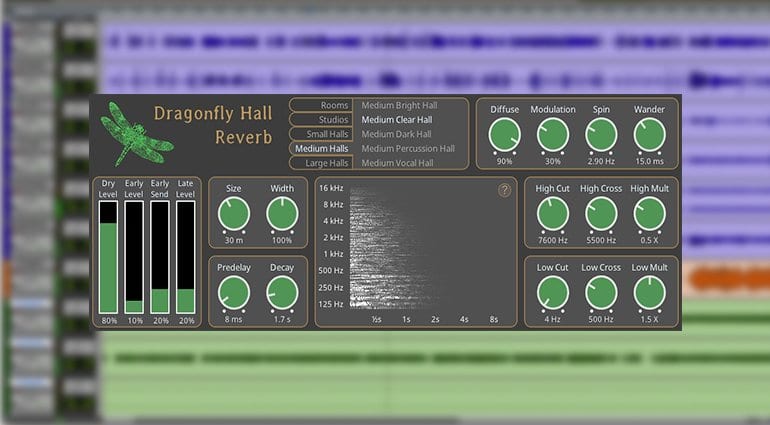Click the Width knob

tap(282, 214)
